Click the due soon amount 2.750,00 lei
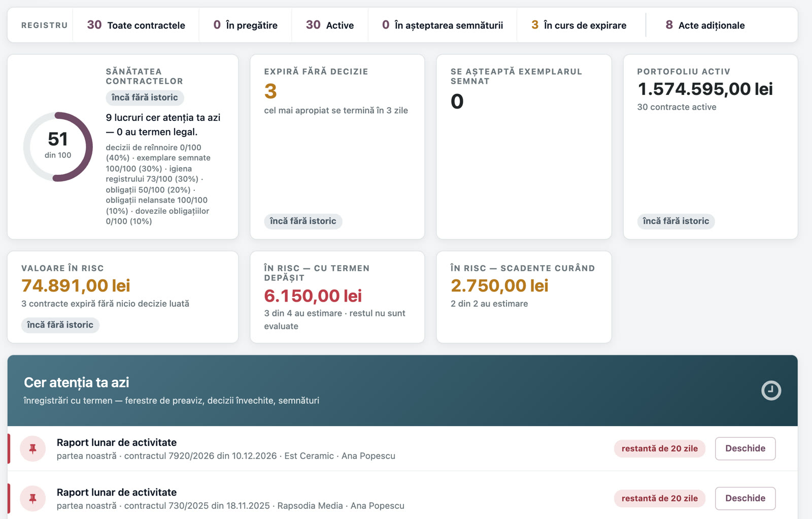 [499, 285]
